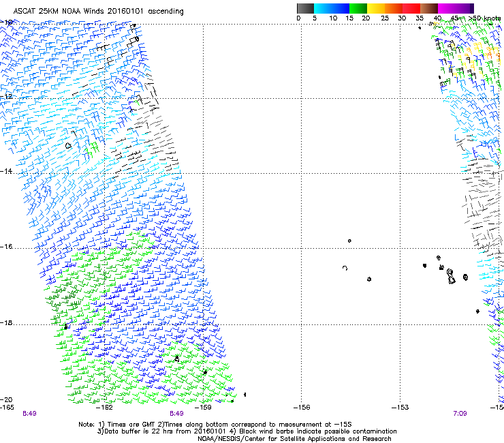The height and width of the screenshot is (443, 504).
Task: Pick the brown 35–40 knots legend segment
Action: click(x=429, y=8)
